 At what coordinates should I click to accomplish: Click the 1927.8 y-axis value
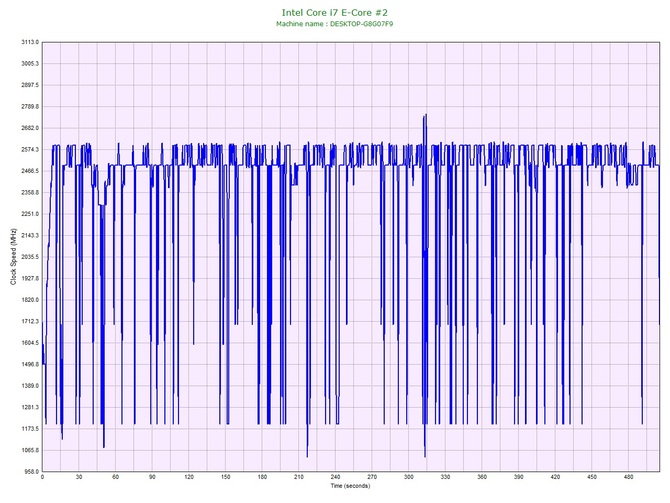pos(30,279)
